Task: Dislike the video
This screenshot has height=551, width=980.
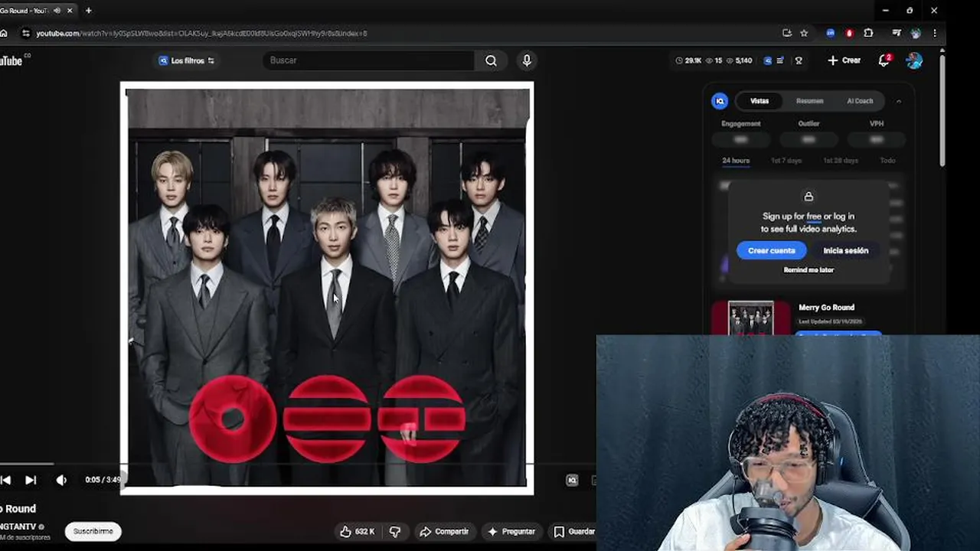Action: coord(395,531)
